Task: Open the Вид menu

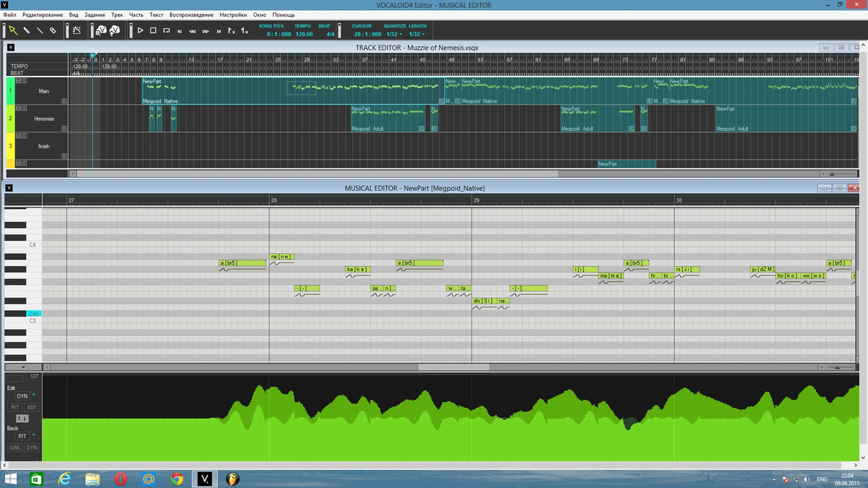Action: [74, 14]
